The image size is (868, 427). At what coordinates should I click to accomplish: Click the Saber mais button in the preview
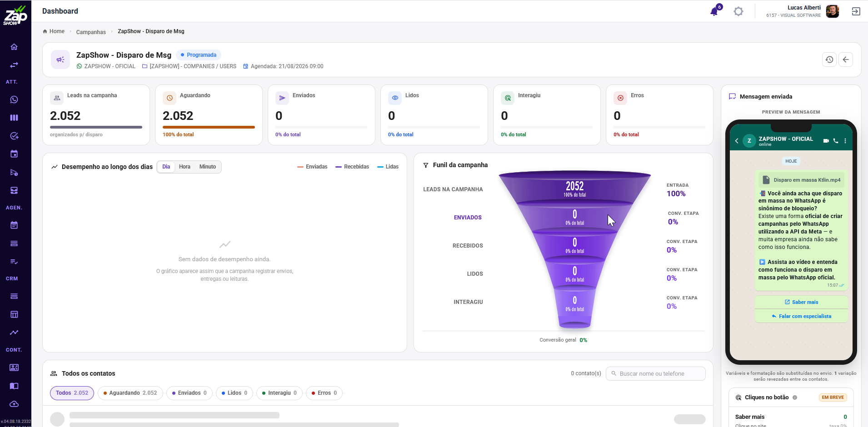coord(801,302)
